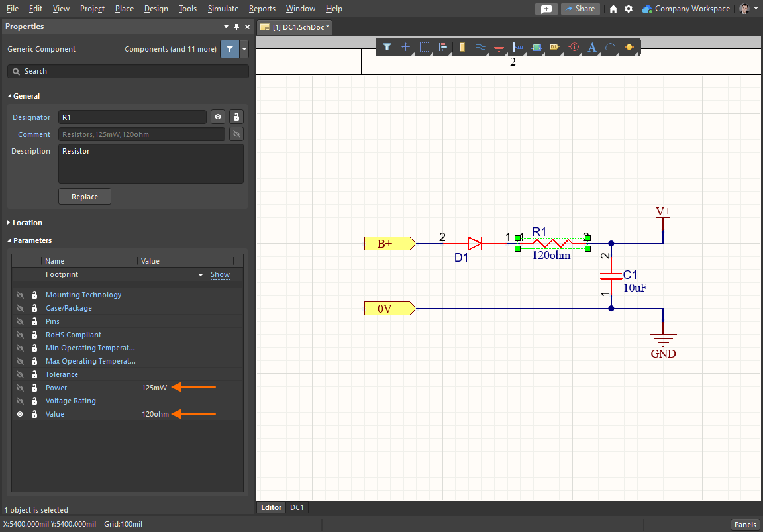Collapse the General section
Image resolution: width=763 pixels, height=532 pixels.
tap(25, 95)
